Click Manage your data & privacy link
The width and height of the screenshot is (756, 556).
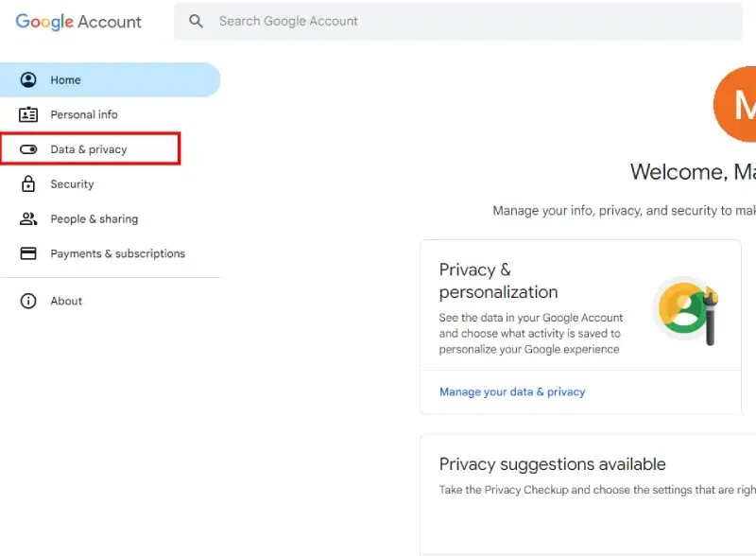[x=512, y=391]
